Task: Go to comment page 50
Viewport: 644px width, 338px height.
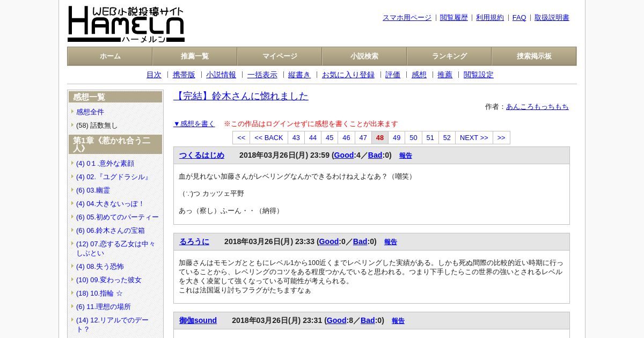Action: (x=413, y=138)
